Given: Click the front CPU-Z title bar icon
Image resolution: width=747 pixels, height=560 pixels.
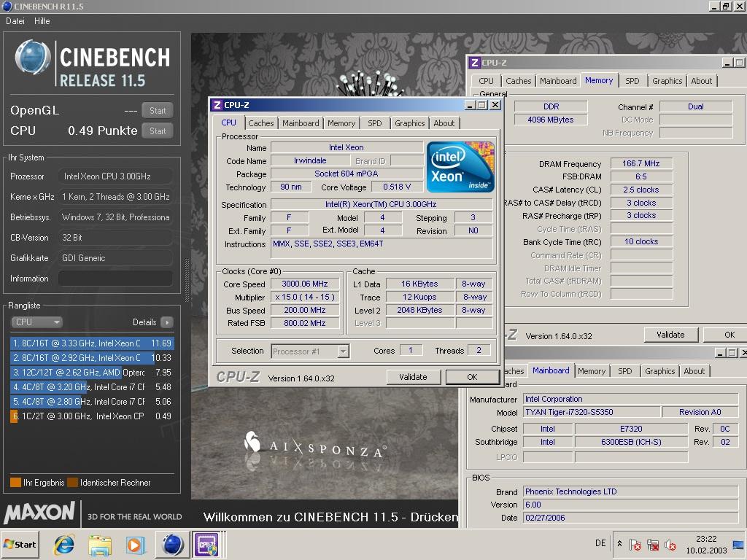Looking at the screenshot, I should (x=217, y=105).
